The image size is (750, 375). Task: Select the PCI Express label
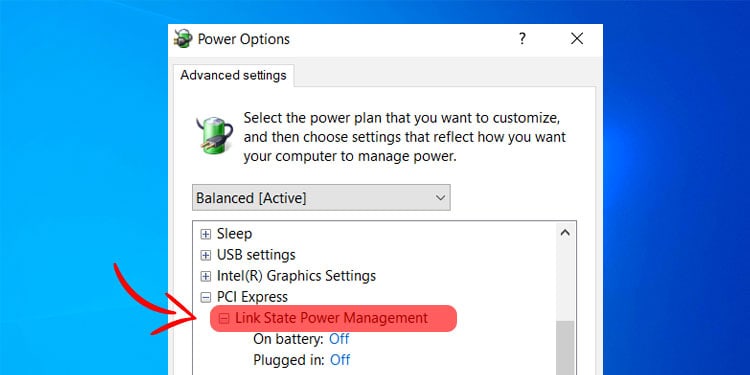(253, 297)
